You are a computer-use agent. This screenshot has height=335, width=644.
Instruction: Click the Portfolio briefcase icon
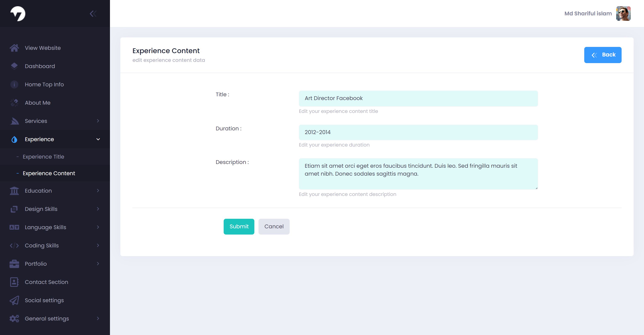[14, 264]
